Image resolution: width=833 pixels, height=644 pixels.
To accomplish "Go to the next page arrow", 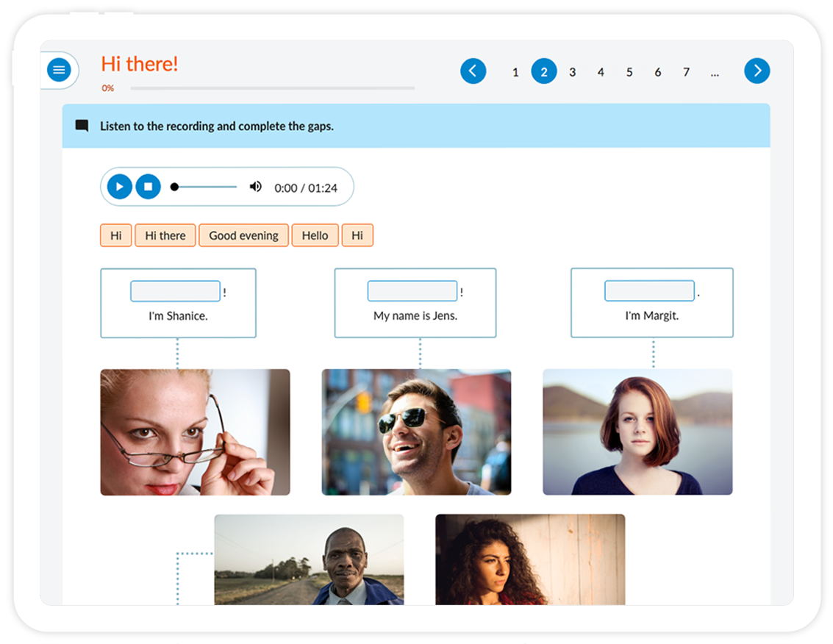I will [757, 71].
